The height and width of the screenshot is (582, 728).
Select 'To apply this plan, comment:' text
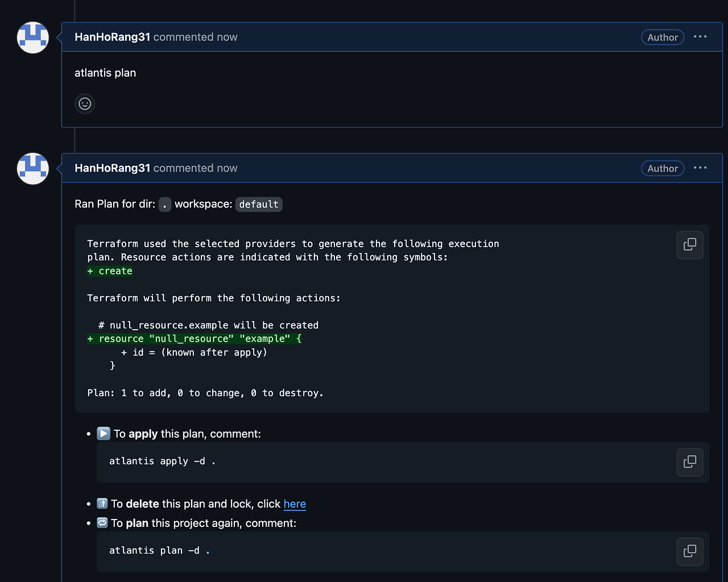pyautogui.click(x=187, y=434)
